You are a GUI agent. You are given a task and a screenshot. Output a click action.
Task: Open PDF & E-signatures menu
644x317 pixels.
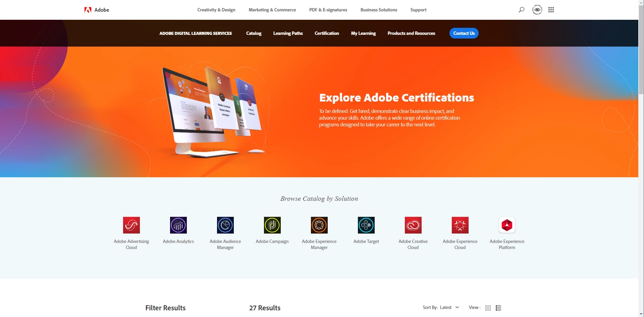tap(328, 10)
